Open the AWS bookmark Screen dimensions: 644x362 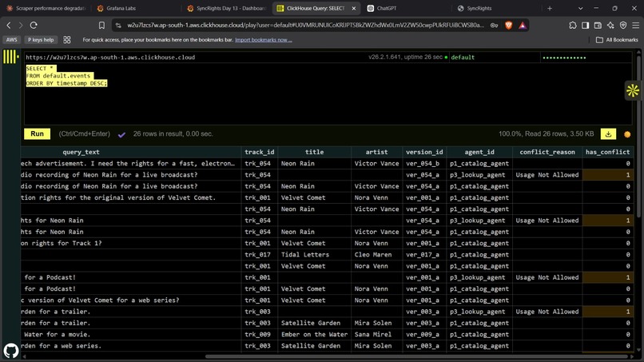click(x=11, y=40)
